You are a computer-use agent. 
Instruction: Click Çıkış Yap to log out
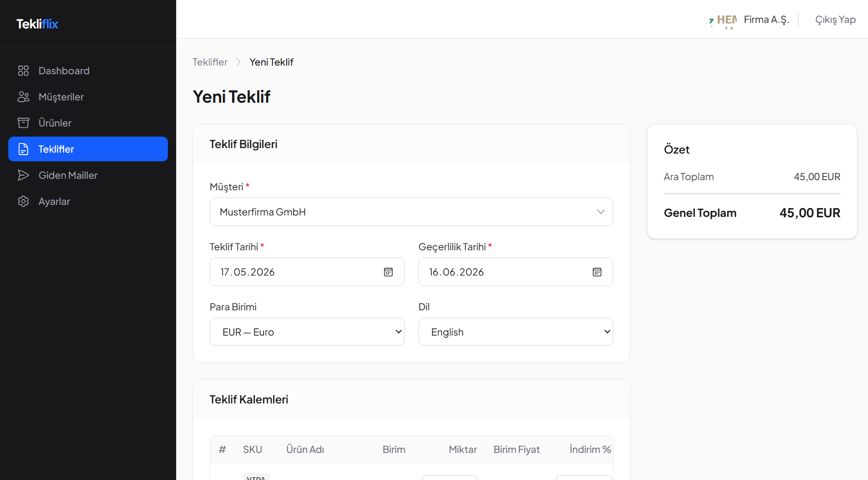[x=835, y=20]
